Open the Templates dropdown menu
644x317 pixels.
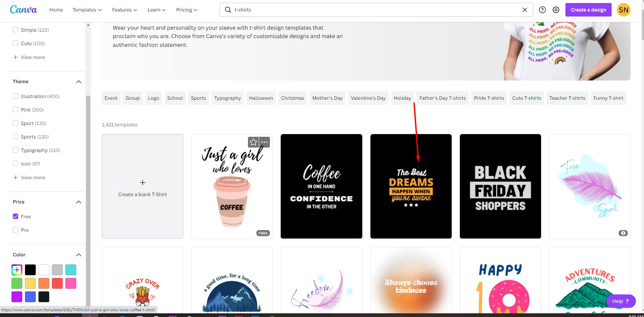[x=87, y=10]
